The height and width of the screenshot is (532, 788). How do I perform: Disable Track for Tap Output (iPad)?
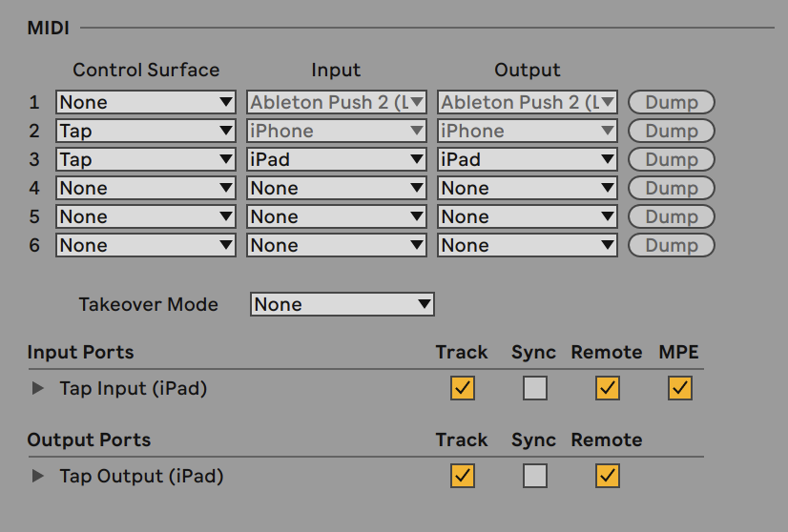pyautogui.click(x=463, y=476)
